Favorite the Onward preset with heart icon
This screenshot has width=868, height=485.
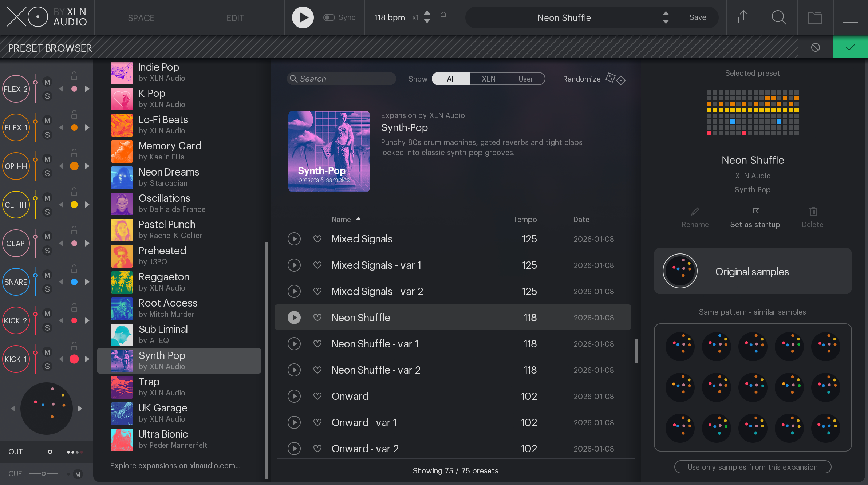click(x=317, y=396)
